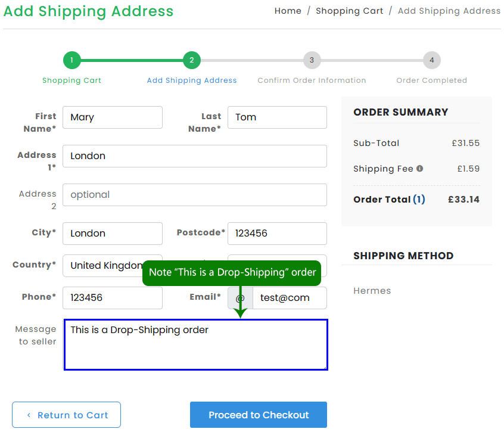This screenshot has width=504, height=432.
Task: Click step 3 Confirm Order Information circle
Action: coord(312,60)
